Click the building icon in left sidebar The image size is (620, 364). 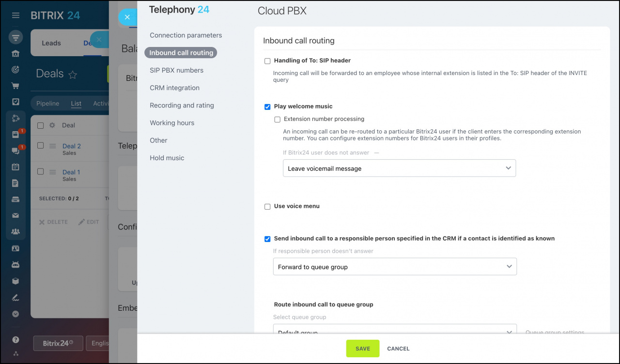tap(15, 54)
